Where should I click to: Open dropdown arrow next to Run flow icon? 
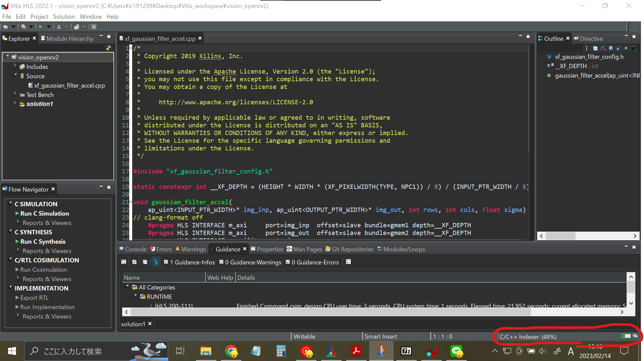49,27
